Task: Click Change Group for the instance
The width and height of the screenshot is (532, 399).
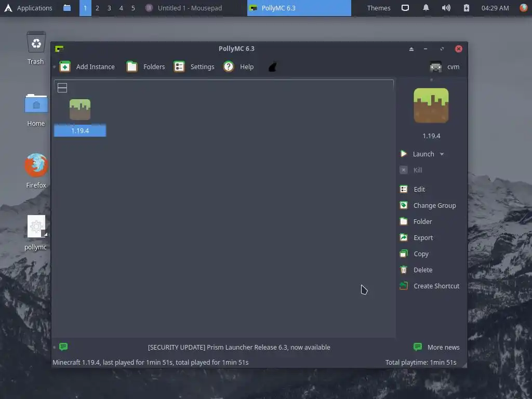Action: pyautogui.click(x=428, y=205)
